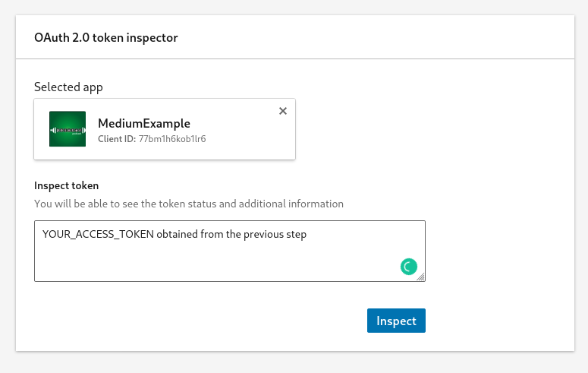Screen dimensions: 588x373
Task: Remove the selected MediumExample app with X
Action: click(x=283, y=111)
